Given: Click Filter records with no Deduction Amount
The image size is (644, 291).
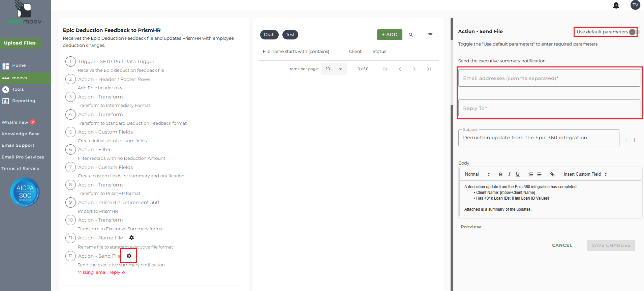Looking at the screenshot, I should click(121, 158).
